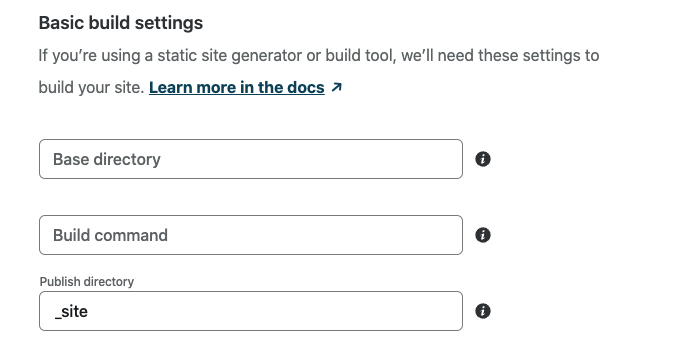Select the Build command input field
Image resolution: width=676 pixels, height=361 pixels.
(251, 235)
